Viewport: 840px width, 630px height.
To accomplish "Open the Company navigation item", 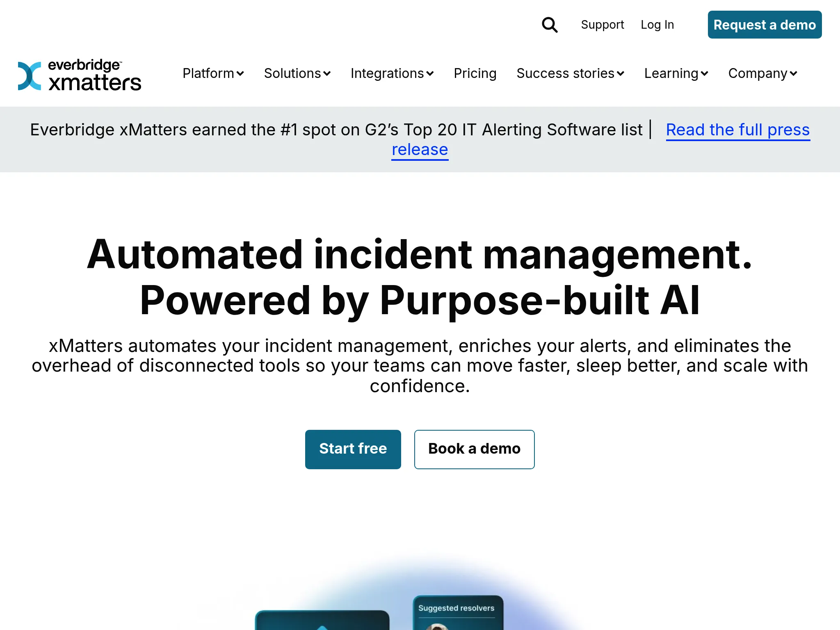I will click(x=758, y=73).
